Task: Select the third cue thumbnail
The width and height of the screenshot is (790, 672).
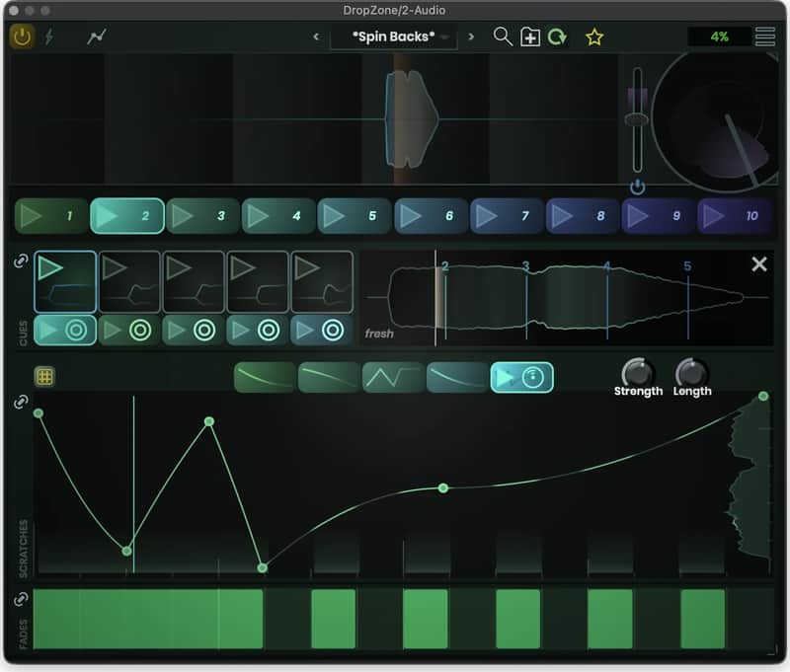Action: point(194,282)
